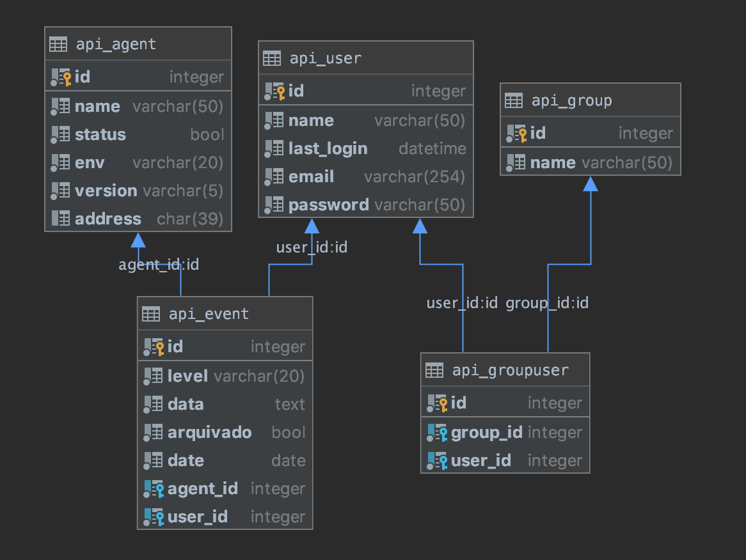Click the agent_id foreign key icon
The width and height of the screenshot is (746, 560).
pyautogui.click(x=154, y=489)
